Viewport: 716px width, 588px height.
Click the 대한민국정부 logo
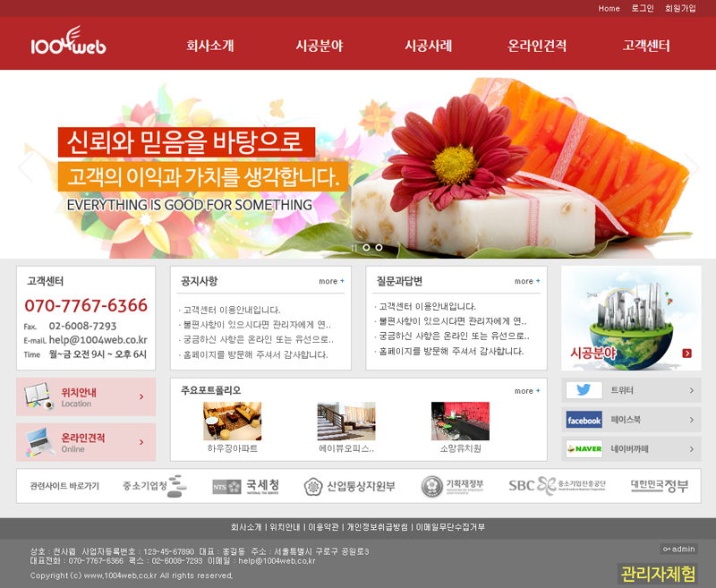click(x=659, y=486)
